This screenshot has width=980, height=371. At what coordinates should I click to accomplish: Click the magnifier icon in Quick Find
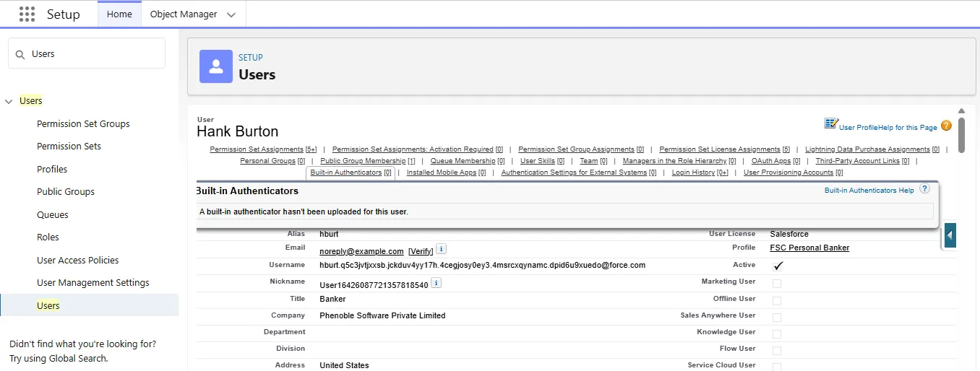click(20, 54)
